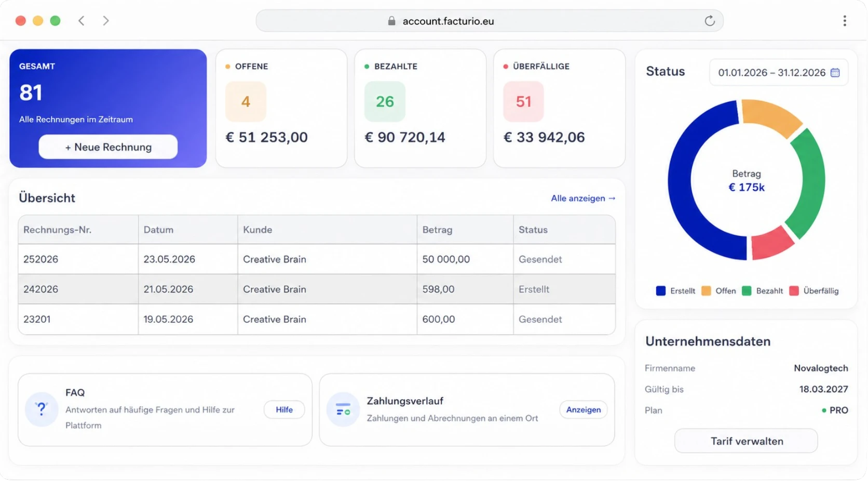The image size is (868, 489).
Task: Click the yellow minimize window button
Action: tap(38, 21)
